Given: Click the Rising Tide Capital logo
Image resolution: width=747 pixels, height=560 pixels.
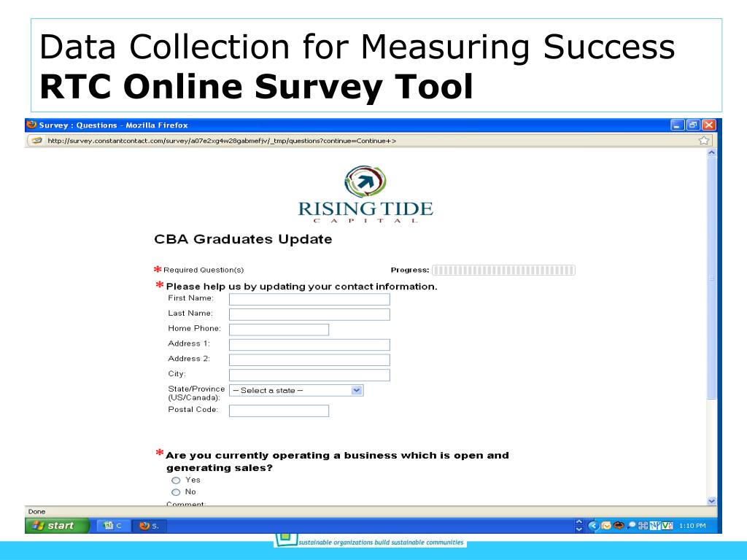Looking at the screenshot, I should [365, 194].
